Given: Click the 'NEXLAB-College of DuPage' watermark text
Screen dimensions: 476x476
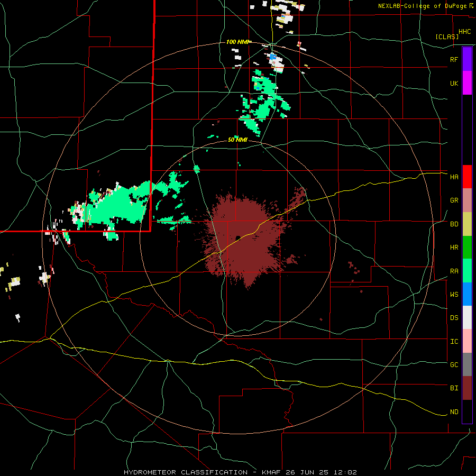Looking at the screenshot, I should click(x=422, y=6).
